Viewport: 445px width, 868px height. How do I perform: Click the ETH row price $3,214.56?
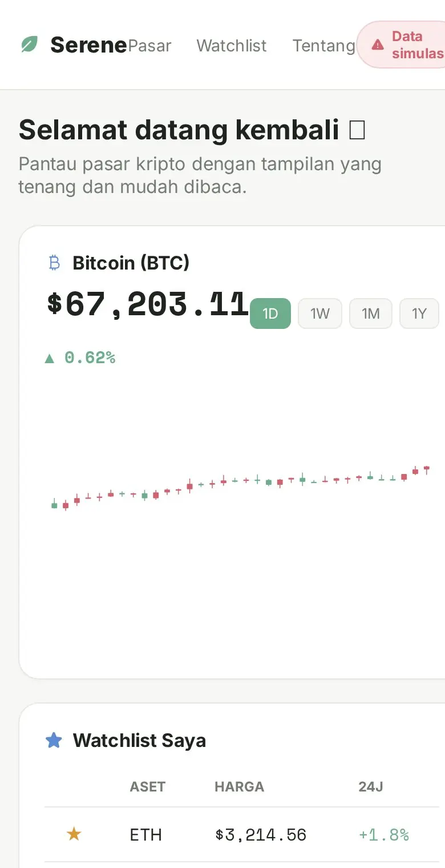261,835
